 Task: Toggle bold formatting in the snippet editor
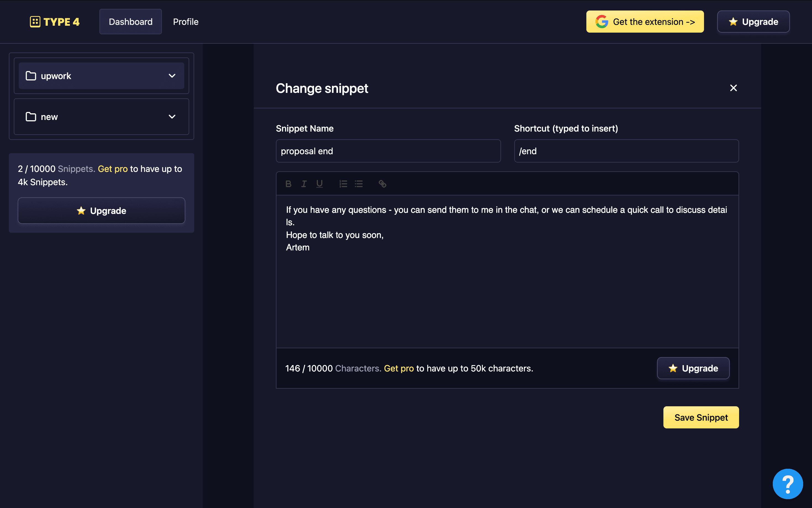coord(288,184)
